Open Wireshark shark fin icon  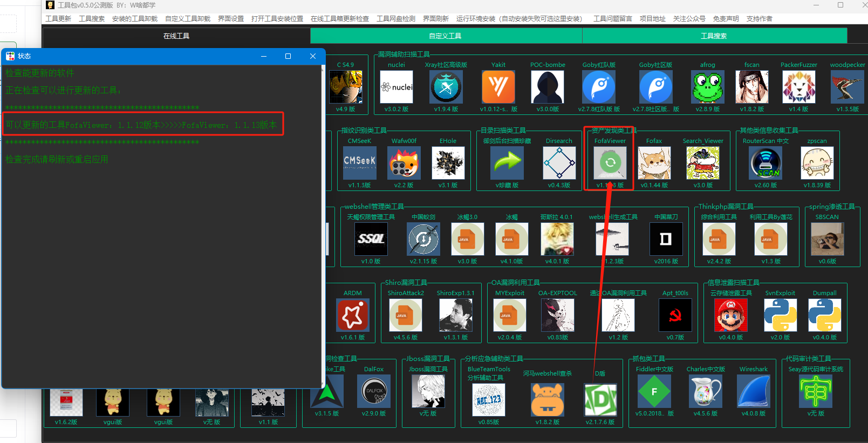pos(754,391)
